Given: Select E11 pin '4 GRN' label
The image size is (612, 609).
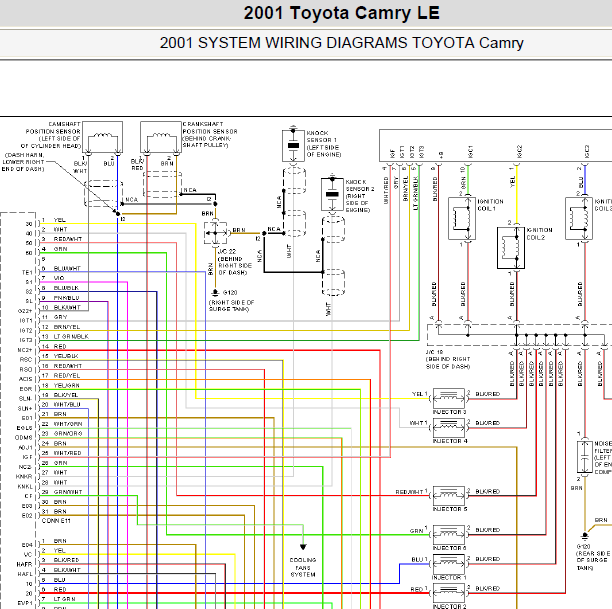Looking at the screenshot, I should 55,249.
